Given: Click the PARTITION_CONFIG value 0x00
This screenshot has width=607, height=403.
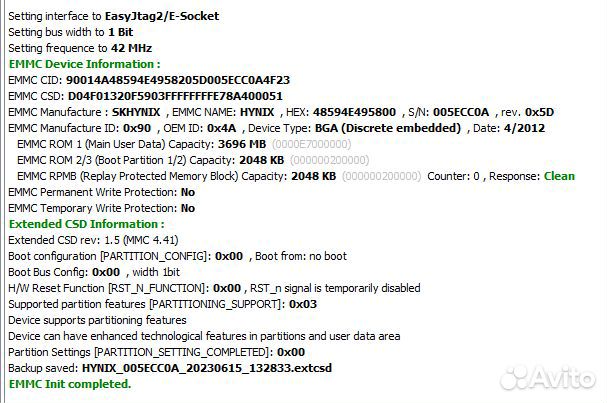Looking at the screenshot, I should click(x=229, y=256).
